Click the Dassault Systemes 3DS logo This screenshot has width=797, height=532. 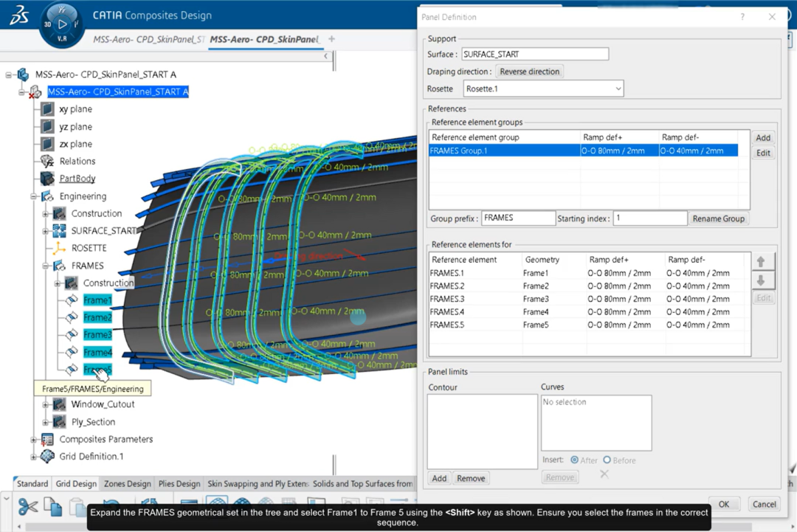click(19, 15)
